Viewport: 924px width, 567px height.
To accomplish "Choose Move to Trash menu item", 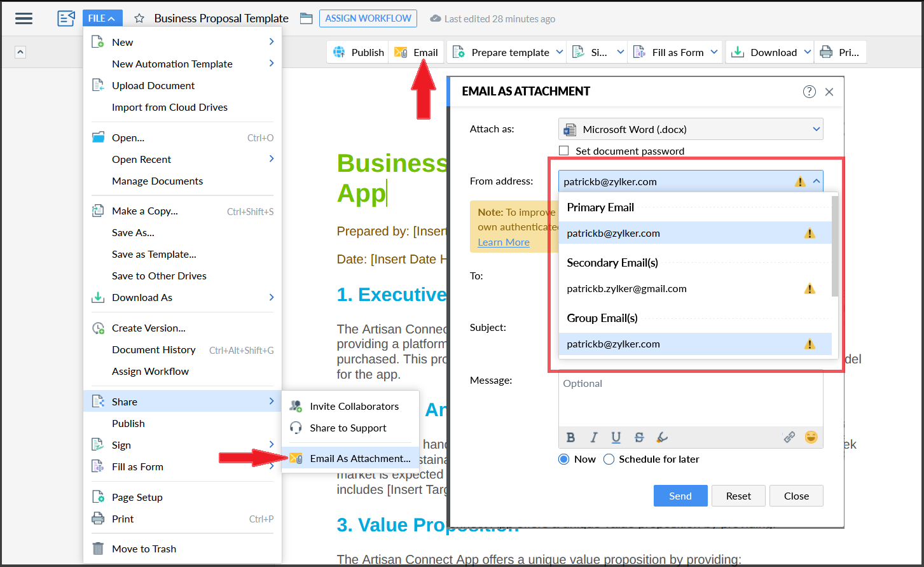I will click(x=183, y=549).
